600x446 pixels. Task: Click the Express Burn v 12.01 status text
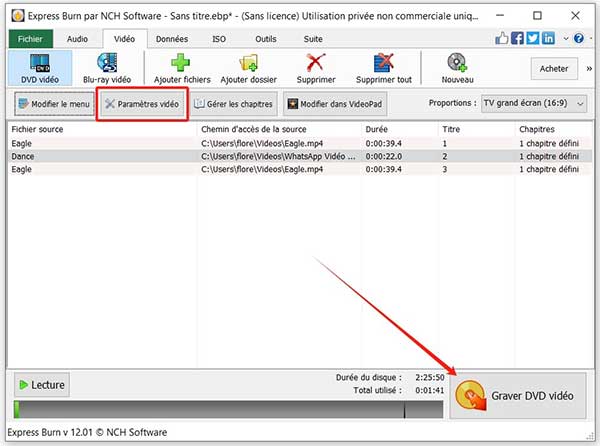pos(87,432)
